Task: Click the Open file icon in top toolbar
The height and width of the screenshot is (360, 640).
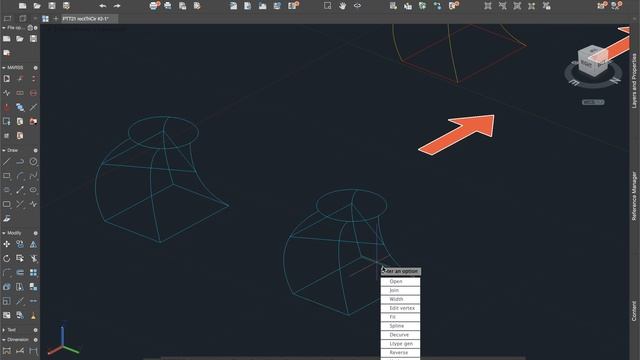Action: [37, 6]
